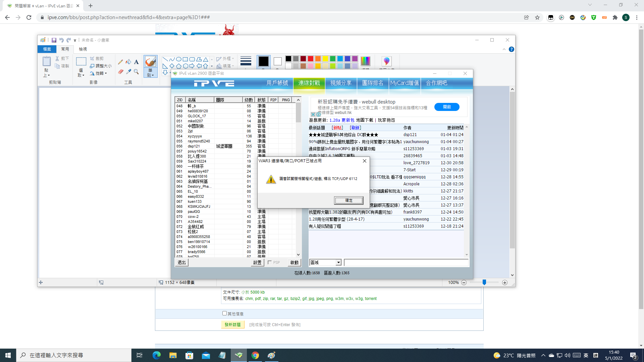The image size is (644, 362).
Task: Pick the red color swatch
Action: [x=311, y=59]
